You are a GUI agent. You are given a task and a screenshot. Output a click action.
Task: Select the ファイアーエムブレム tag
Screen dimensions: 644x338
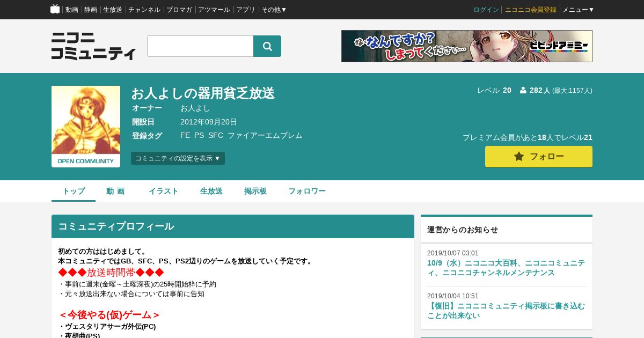(265, 135)
